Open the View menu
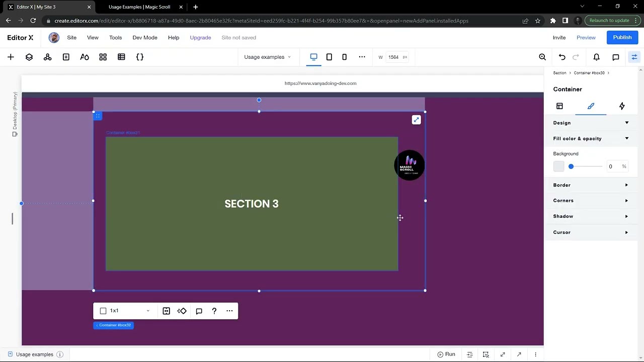 tap(93, 38)
